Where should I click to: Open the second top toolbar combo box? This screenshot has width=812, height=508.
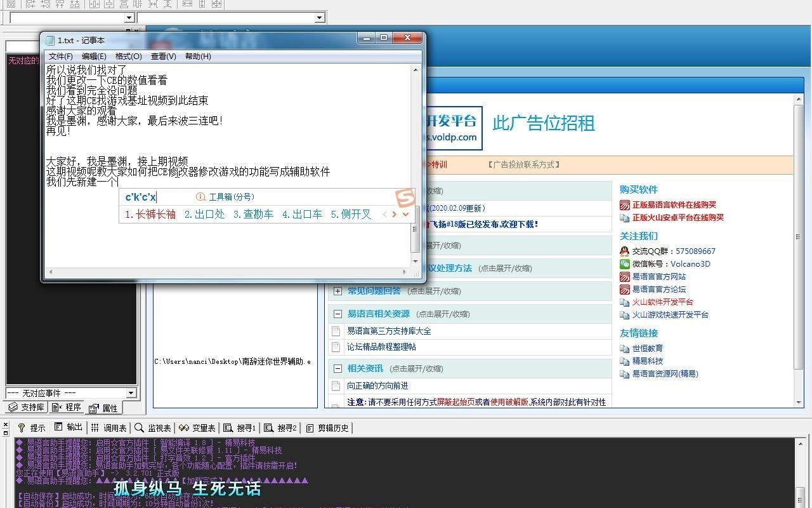(x=320, y=18)
